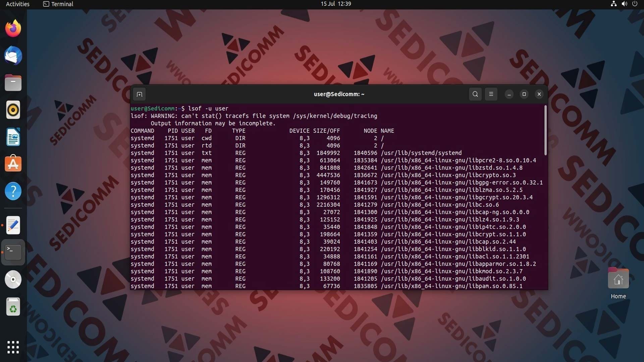Open the disc drive icon in dock
Screen dimensions: 644x362
[13, 280]
